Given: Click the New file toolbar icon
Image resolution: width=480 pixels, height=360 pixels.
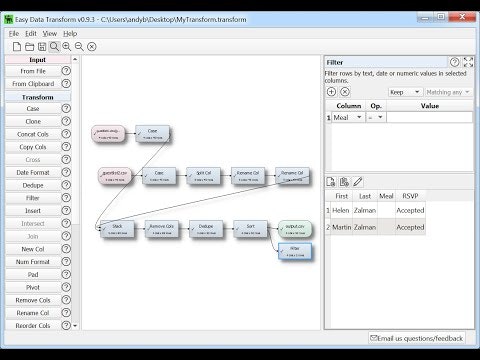Looking at the screenshot, I should [17, 47].
